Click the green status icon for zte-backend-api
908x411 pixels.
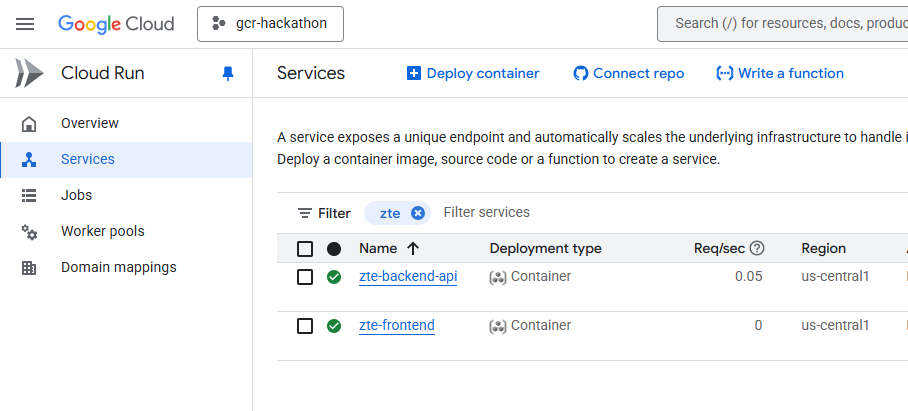click(334, 277)
